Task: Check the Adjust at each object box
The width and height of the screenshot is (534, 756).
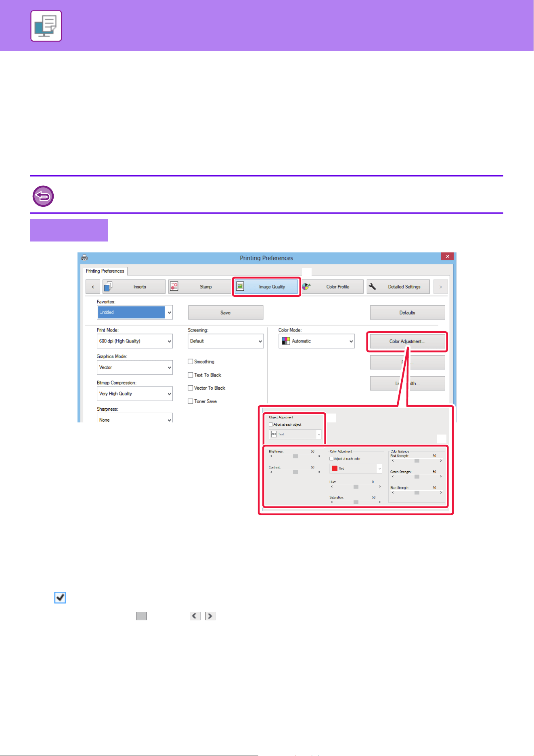Action: coord(271,424)
